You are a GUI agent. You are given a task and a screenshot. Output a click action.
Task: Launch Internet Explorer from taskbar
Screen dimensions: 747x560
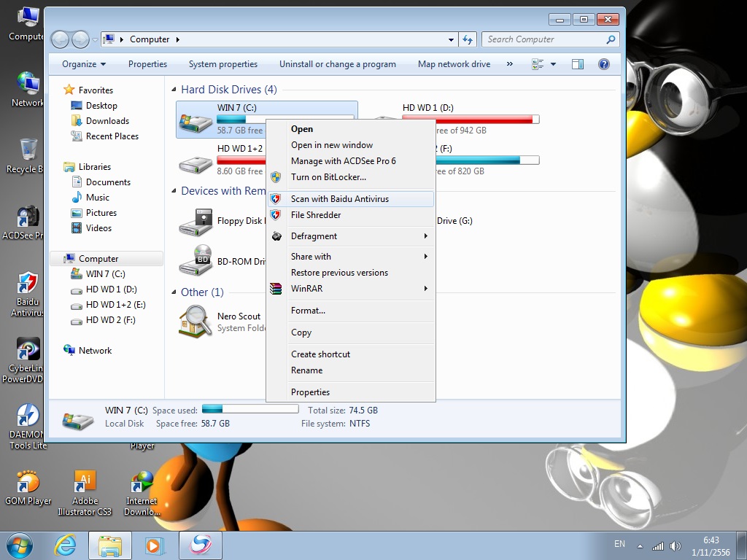(66, 545)
